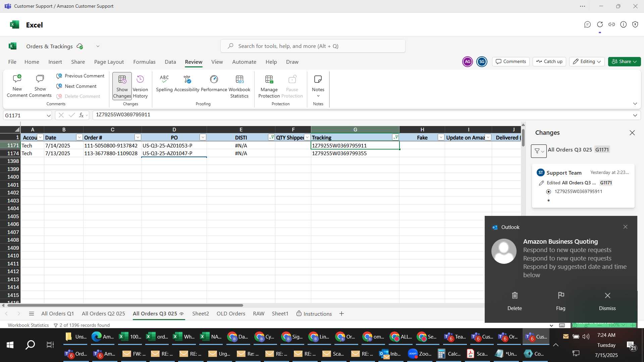The height and width of the screenshot is (362, 644).
Task: Click the AG user avatar
Action: point(468,62)
